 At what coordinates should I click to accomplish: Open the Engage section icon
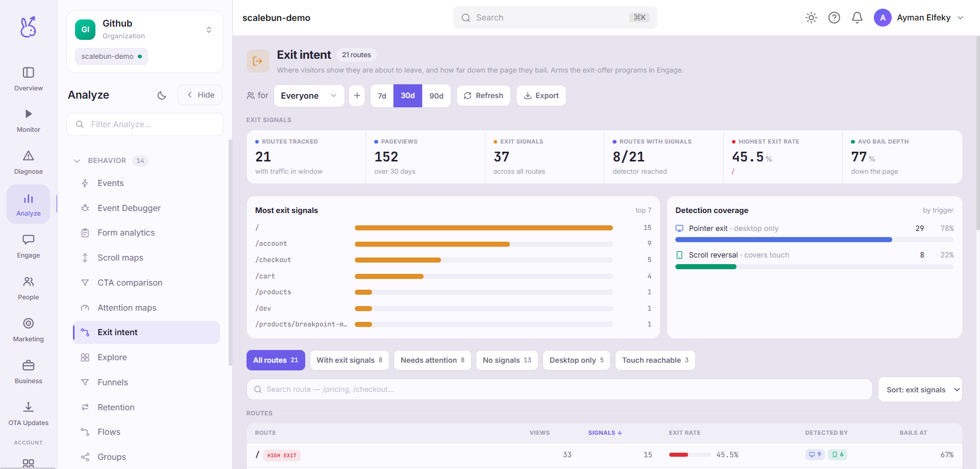tap(29, 240)
